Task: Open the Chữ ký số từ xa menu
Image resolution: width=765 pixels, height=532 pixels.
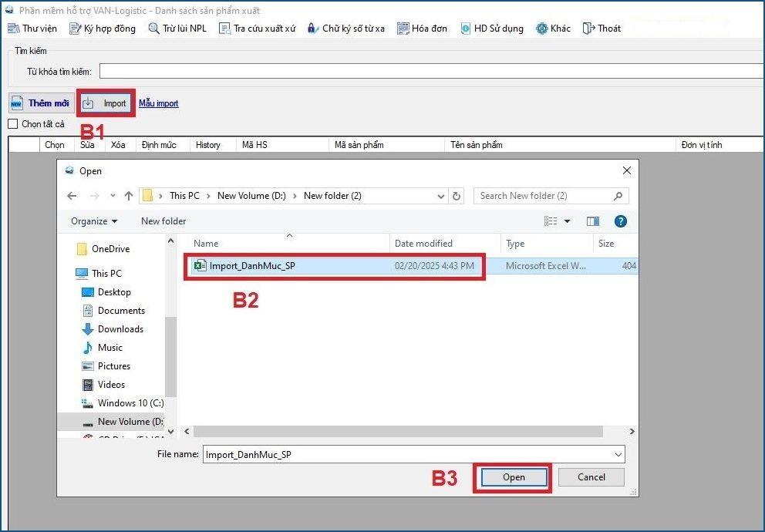Action: [346, 29]
